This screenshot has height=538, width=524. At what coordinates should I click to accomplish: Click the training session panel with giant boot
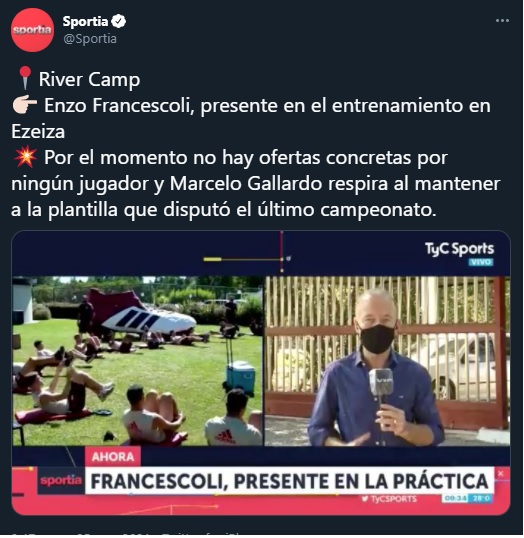[x=138, y=361]
